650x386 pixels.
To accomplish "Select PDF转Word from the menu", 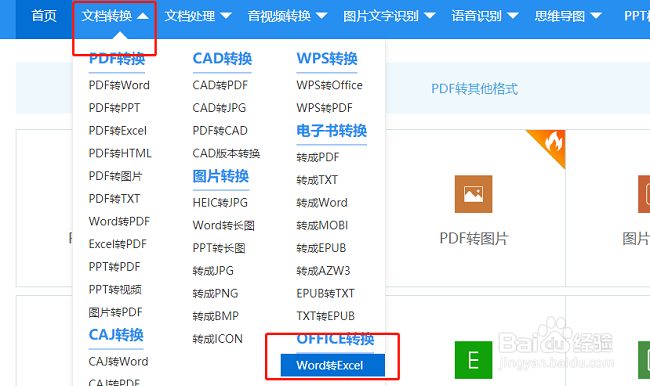I will (119, 85).
